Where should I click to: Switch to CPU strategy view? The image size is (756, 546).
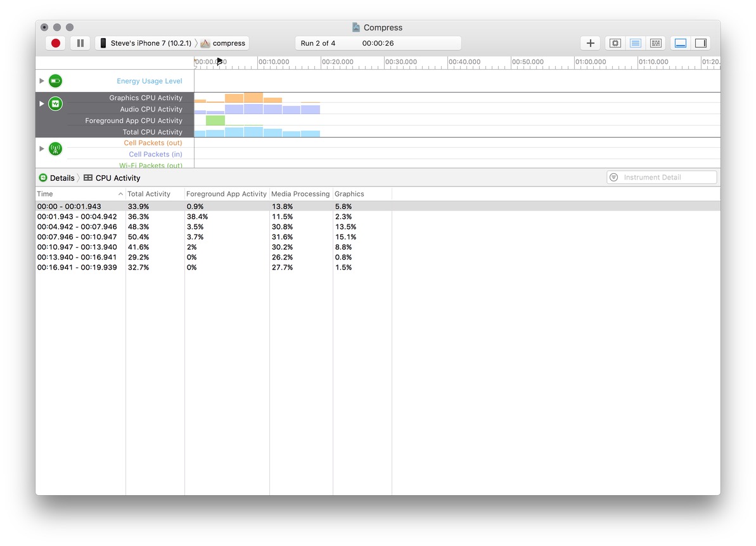[615, 43]
